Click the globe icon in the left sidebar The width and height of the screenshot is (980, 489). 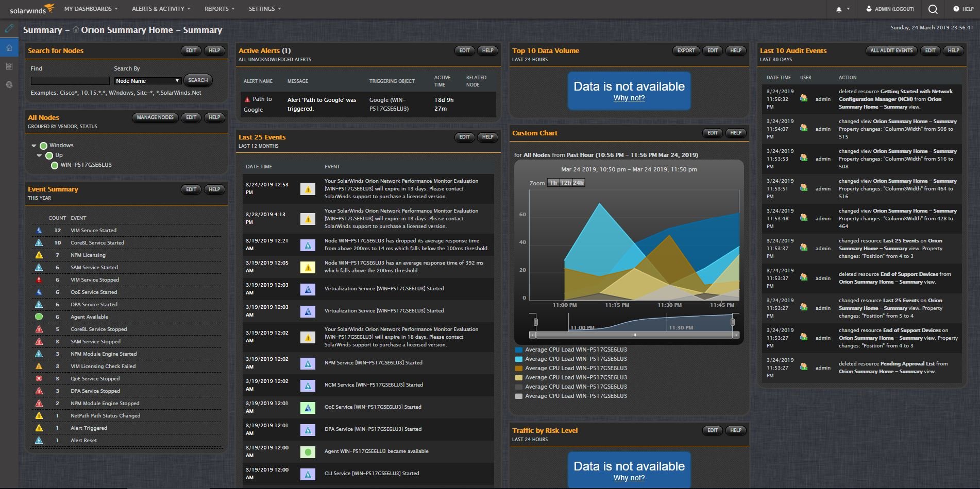tap(9, 85)
